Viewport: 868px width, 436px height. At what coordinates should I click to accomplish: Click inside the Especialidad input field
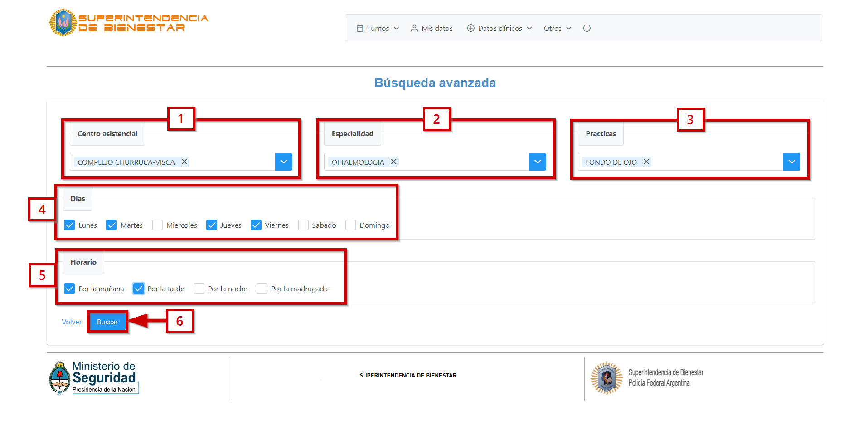click(462, 162)
